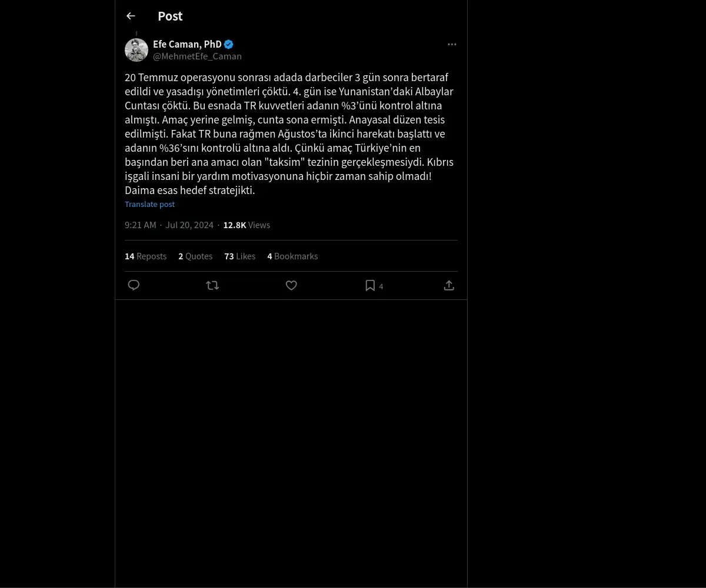View the 14 Reposts list
706x588 pixels.
[x=145, y=256]
